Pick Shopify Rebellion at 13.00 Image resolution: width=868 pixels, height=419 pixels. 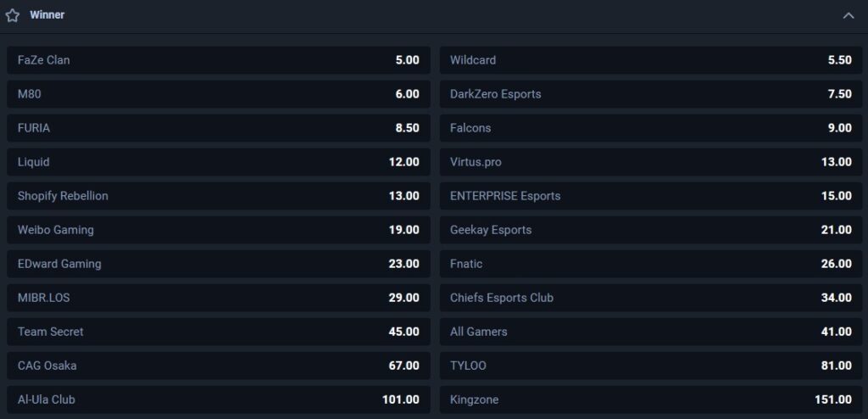[218, 196]
